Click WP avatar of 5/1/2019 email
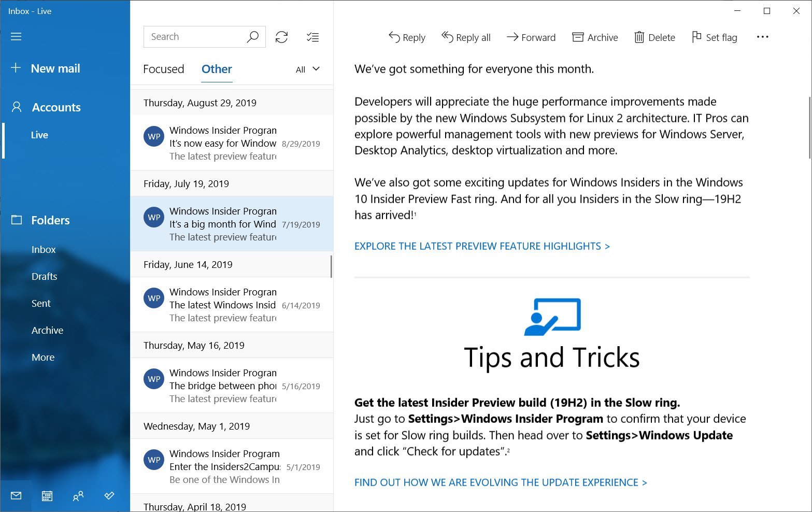The image size is (812, 512). tap(154, 460)
